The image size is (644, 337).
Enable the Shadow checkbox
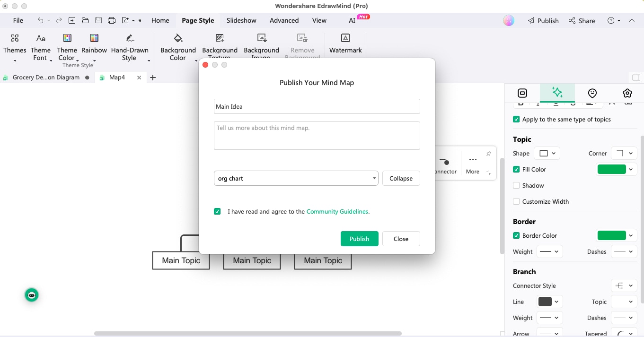click(x=516, y=185)
